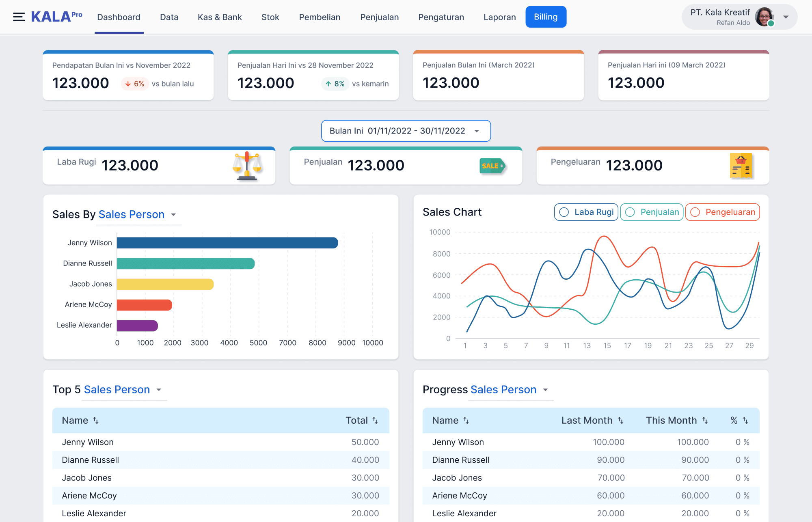The height and width of the screenshot is (522, 812).
Task: Click Jenny Wilson's blue bar in chart
Action: coord(227,243)
